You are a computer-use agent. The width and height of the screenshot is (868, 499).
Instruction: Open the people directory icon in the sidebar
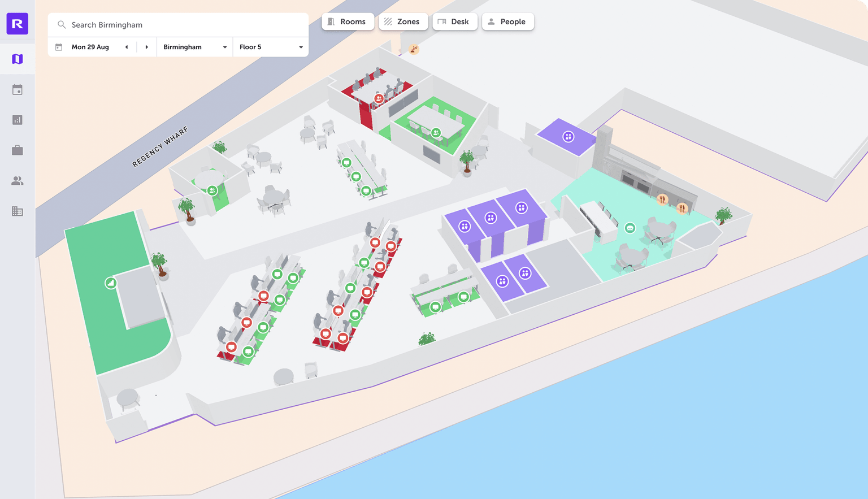(17, 180)
